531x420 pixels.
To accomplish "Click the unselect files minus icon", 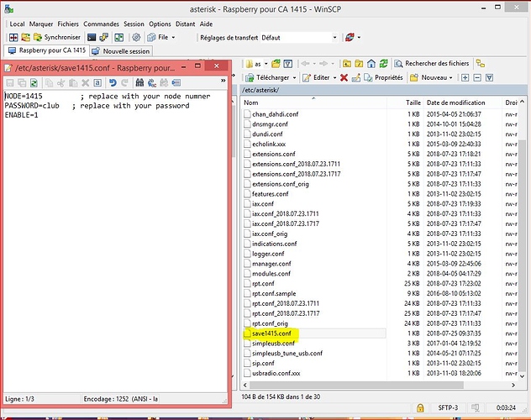I will tap(477, 78).
